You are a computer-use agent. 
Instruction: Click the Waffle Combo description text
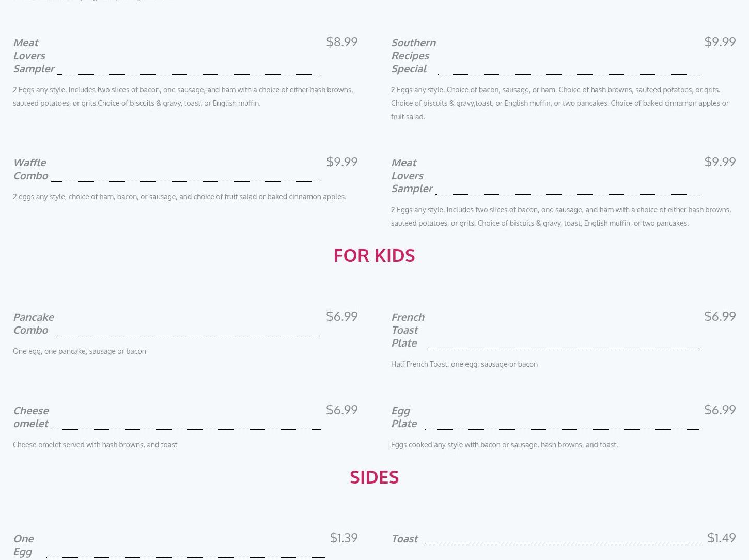(x=180, y=197)
